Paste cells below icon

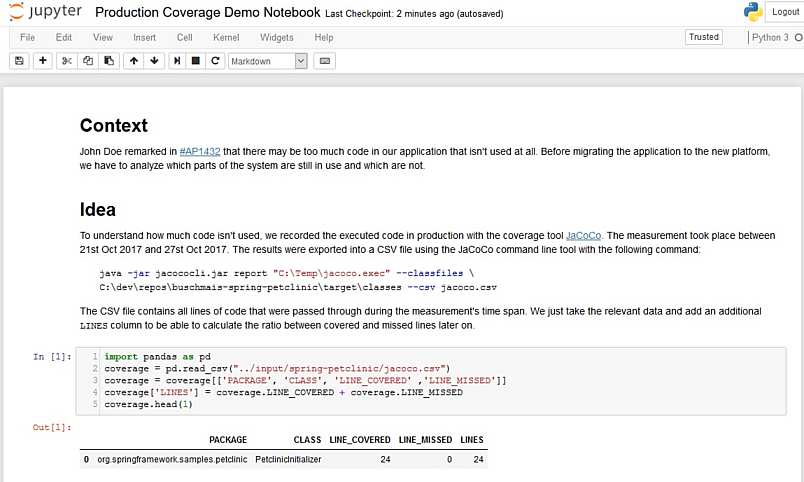[x=109, y=61]
